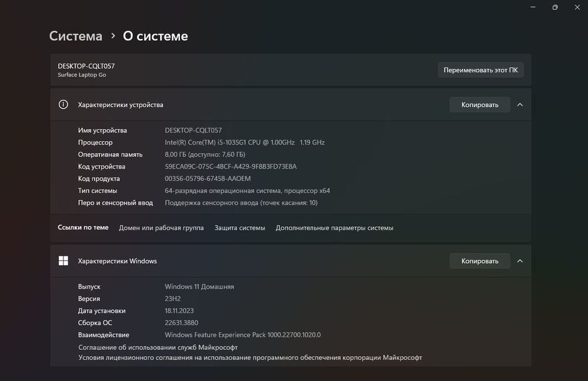Click the Характеристики устройства header title

121,105
